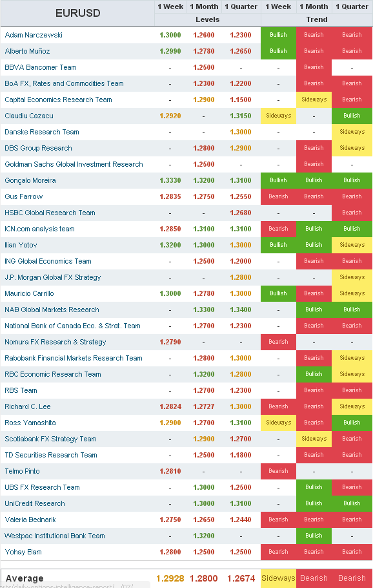Screen dimensions: 373x588
Task: Select Gus Farrow's 1.2835 weekly level
Action: coord(170,196)
